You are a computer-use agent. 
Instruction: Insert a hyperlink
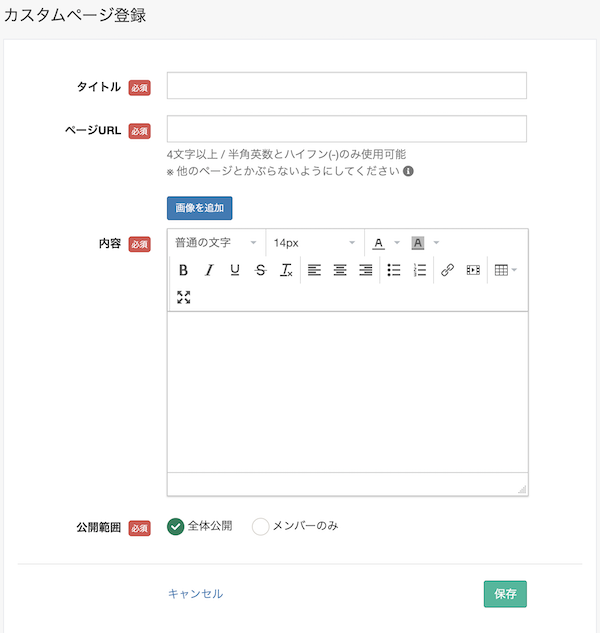coord(447,270)
